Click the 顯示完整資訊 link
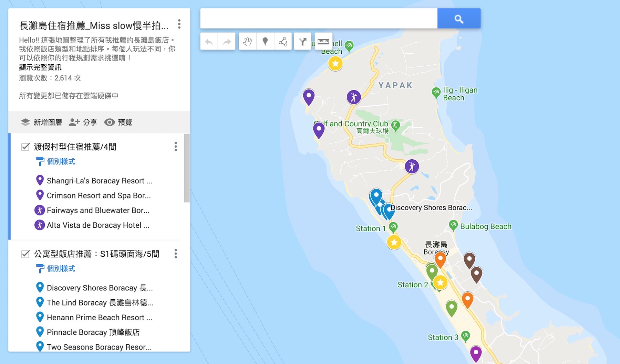 click(x=40, y=67)
